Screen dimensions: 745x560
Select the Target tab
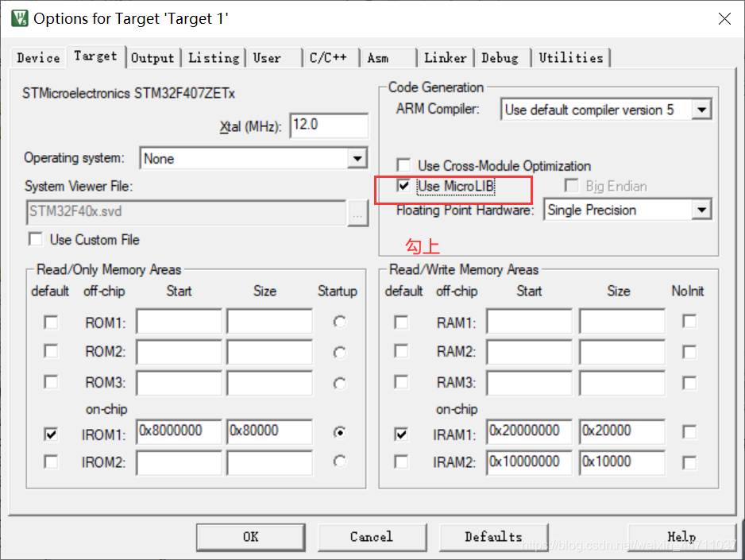click(x=95, y=56)
